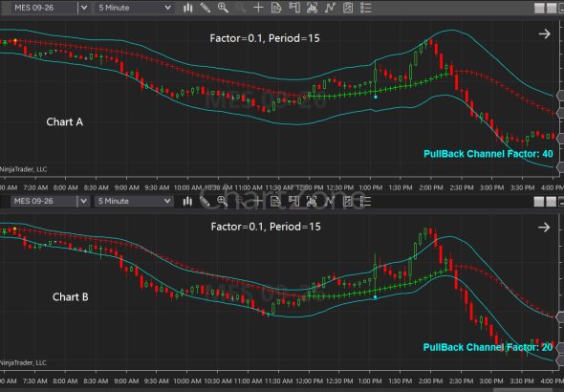This screenshot has width=564, height=392.
Task: Open chart Properties list icon in Chart A toolbar
Action: pos(365,8)
